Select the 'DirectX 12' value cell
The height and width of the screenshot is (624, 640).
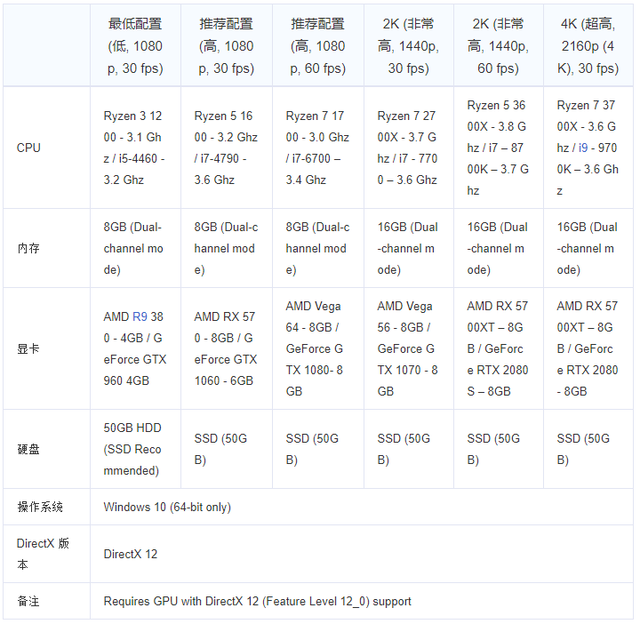(x=362, y=554)
